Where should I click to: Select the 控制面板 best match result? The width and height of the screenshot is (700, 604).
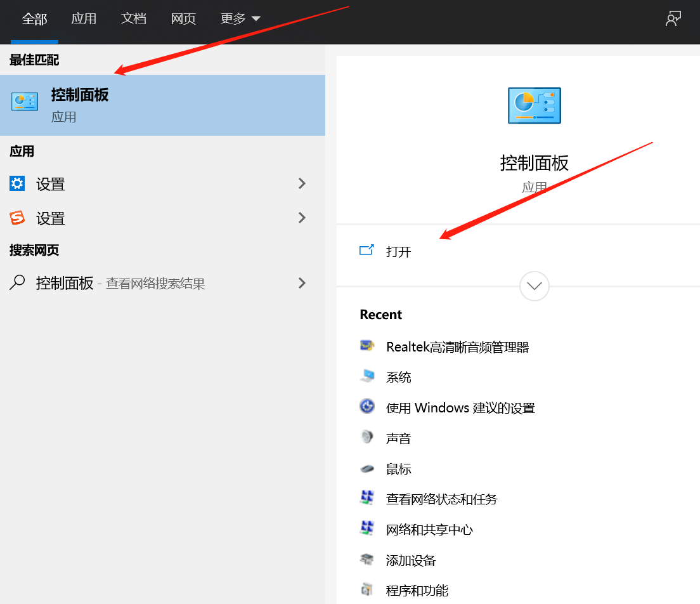point(162,105)
